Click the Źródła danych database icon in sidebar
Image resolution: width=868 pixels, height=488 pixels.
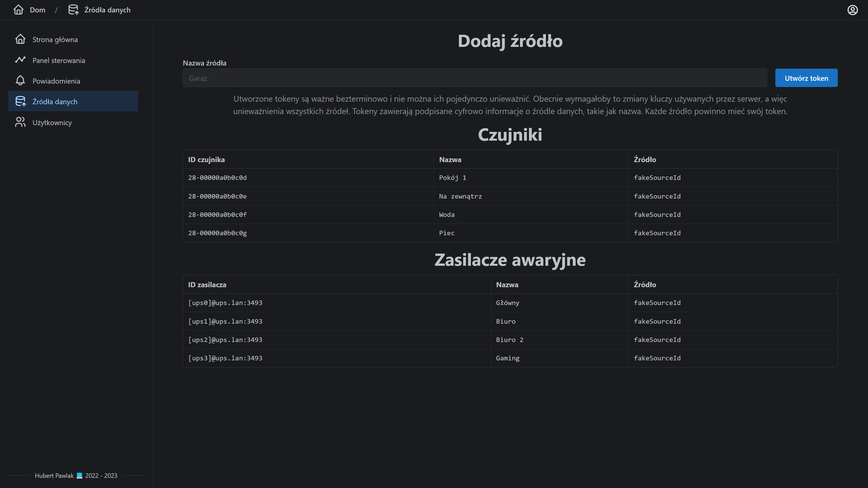pos(20,101)
